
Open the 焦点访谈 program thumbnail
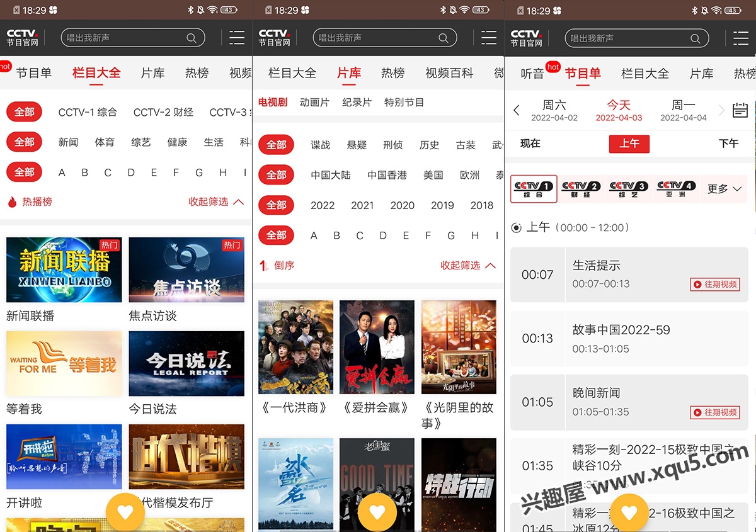pos(186,270)
